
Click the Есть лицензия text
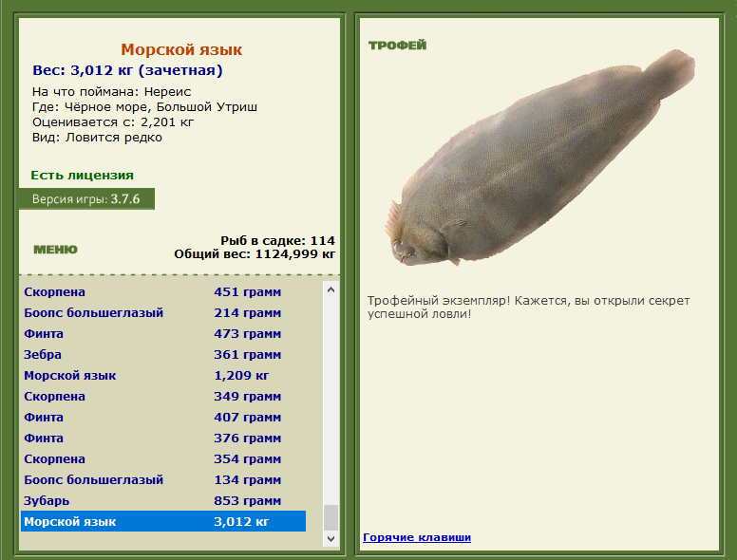point(83,176)
